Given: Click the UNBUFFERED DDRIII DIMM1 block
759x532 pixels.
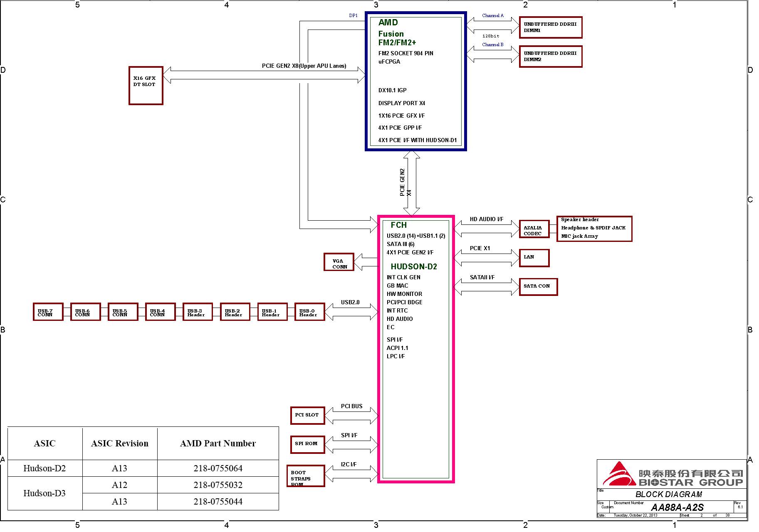Looking at the screenshot, I should pos(550,27).
